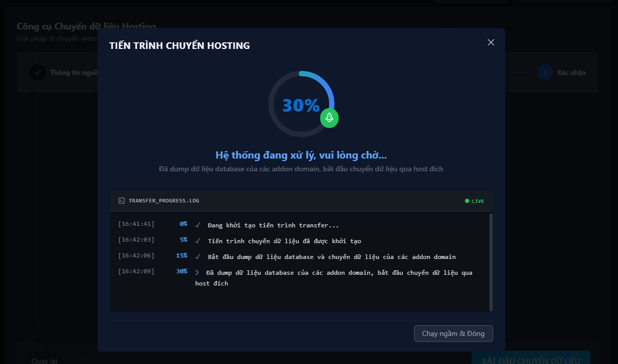618x364 pixels.
Task: Click the heading 'Hệ thống đang xử lý, vui lòng chờ...'
Action: (301, 155)
